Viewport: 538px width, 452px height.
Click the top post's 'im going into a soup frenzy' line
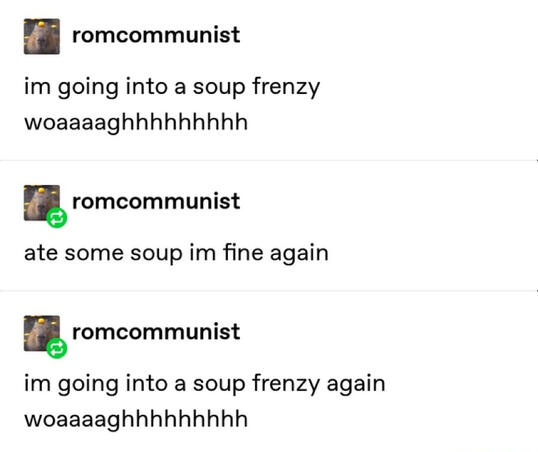(x=172, y=87)
